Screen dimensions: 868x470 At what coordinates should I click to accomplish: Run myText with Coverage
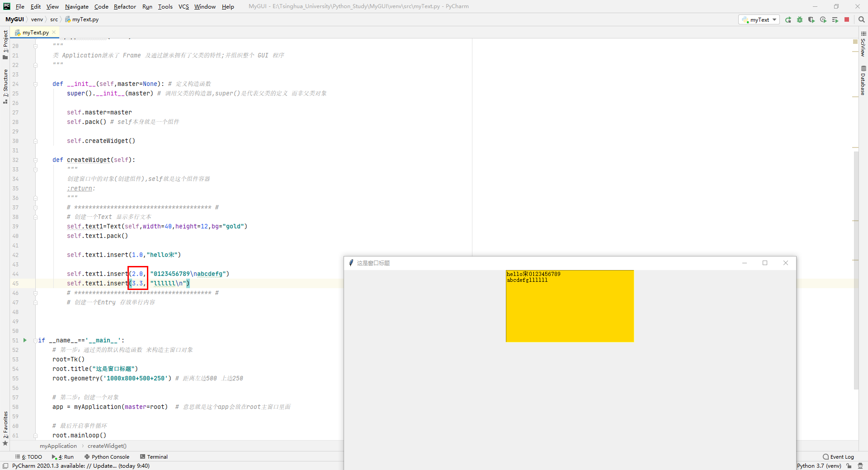tap(811, 20)
